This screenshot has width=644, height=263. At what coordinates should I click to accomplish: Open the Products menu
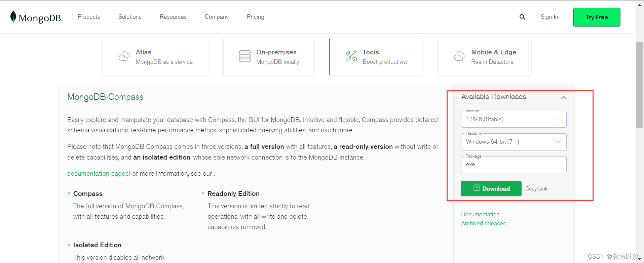(x=89, y=17)
